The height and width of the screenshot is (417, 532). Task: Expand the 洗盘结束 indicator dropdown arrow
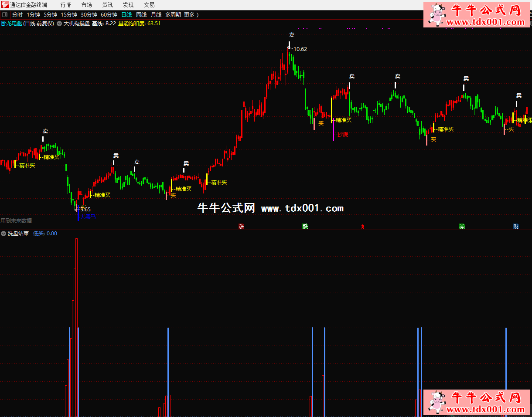(3, 234)
